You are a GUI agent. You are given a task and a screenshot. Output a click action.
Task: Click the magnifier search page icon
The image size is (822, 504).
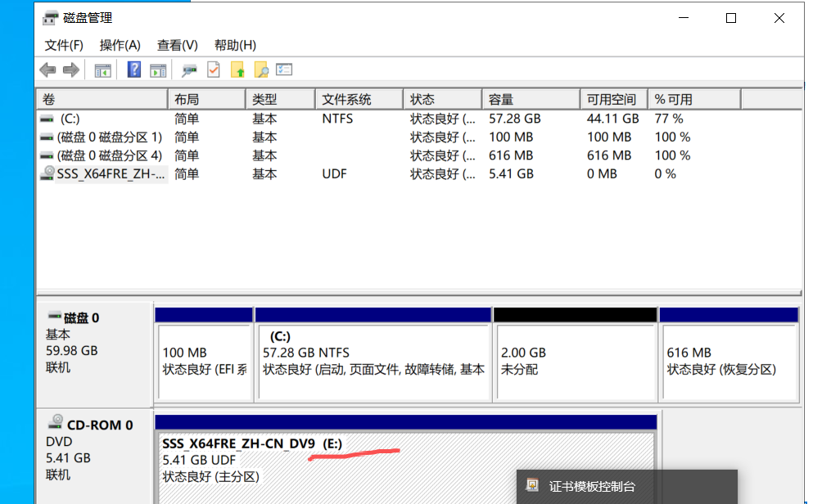(261, 70)
